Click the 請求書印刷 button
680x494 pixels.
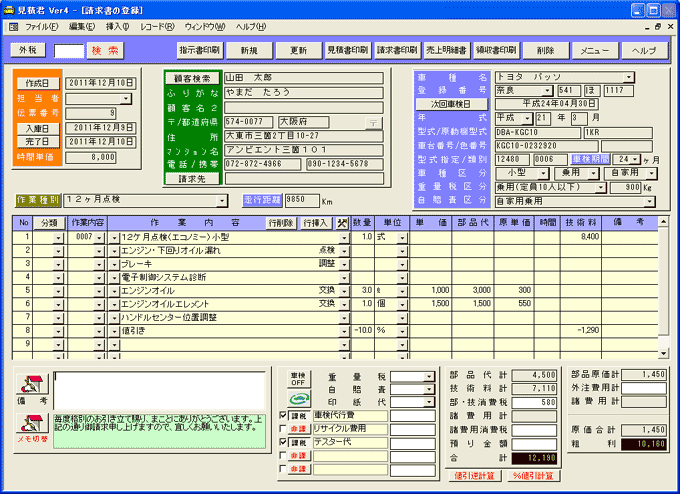click(397, 50)
